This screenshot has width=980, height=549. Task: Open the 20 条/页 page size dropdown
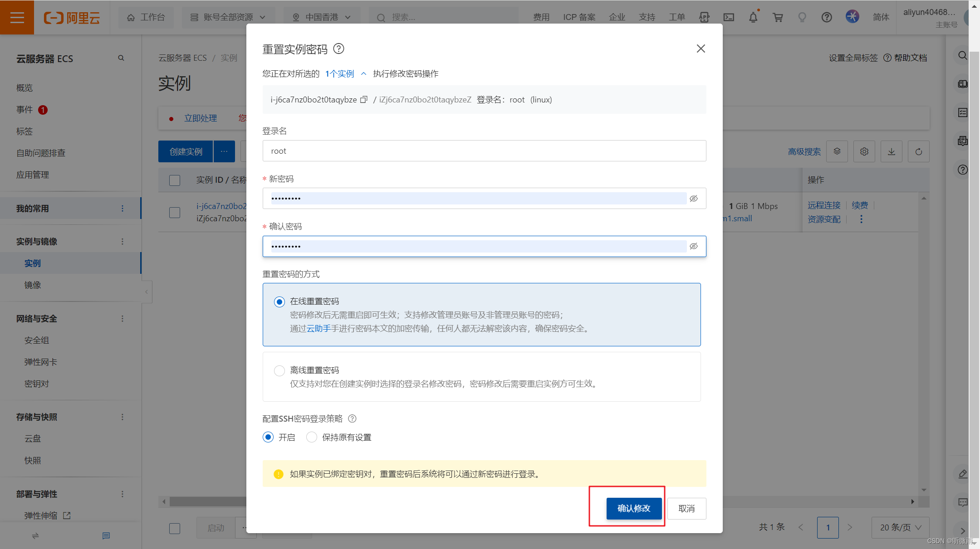tap(900, 527)
